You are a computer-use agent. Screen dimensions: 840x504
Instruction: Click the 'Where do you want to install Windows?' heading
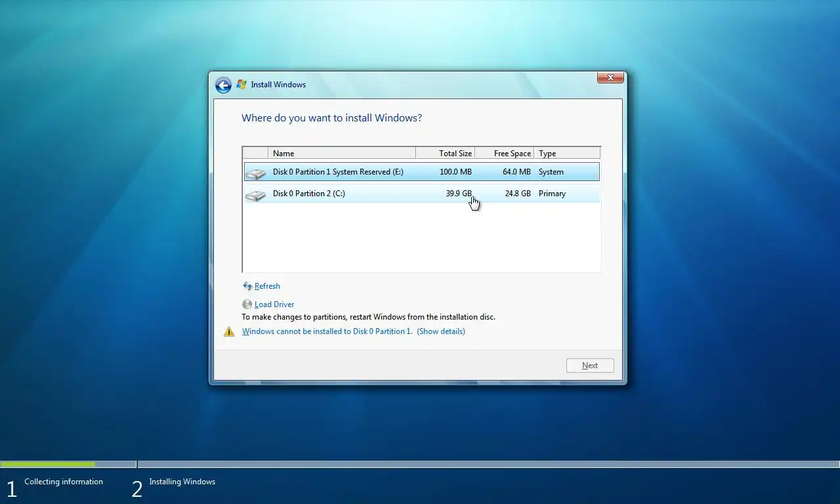331,118
